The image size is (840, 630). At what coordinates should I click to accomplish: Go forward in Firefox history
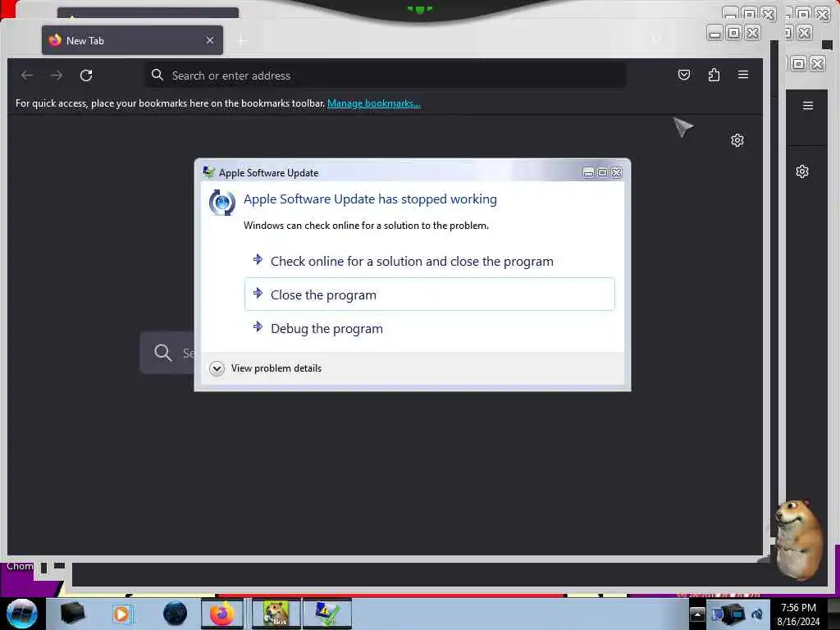coord(57,75)
